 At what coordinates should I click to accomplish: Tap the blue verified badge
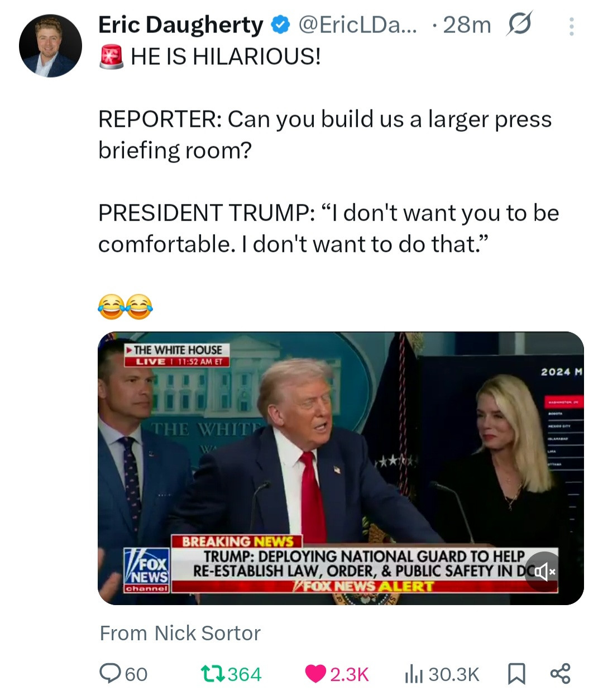pos(280,25)
